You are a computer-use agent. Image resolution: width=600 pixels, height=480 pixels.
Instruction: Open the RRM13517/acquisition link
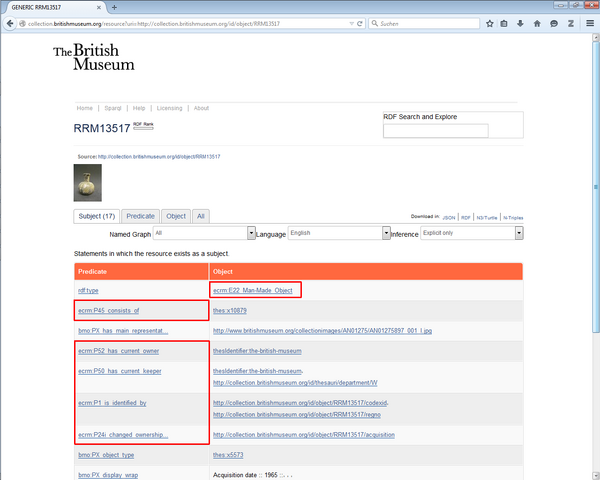click(x=304, y=435)
